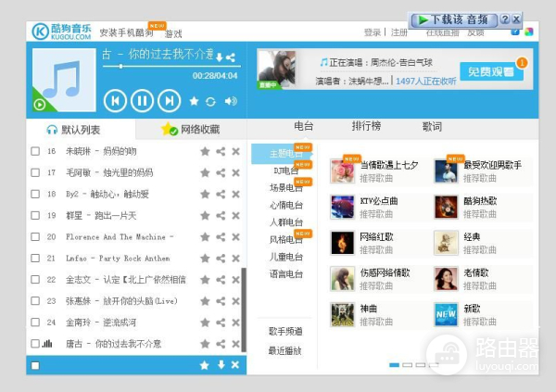556x392 pixels.
Task: Share song 23 张惠妹
Action: tap(221, 301)
